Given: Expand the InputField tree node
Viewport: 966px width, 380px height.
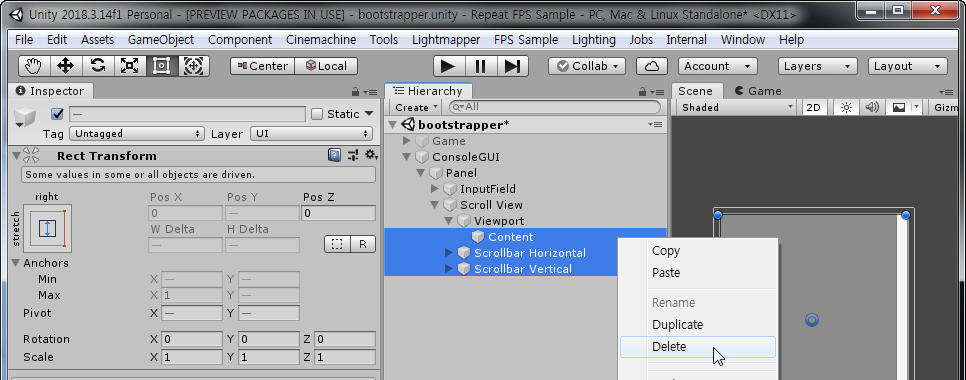Looking at the screenshot, I should click(434, 189).
